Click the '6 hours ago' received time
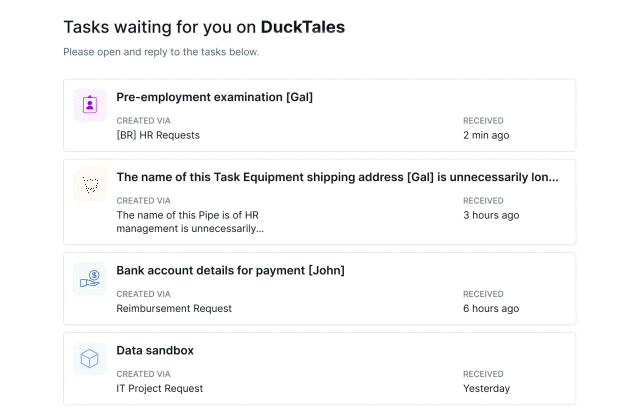 tap(491, 309)
